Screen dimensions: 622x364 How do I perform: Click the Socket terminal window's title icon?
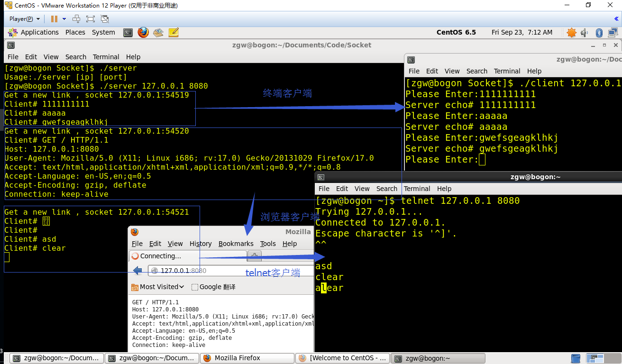pyautogui.click(x=10, y=45)
